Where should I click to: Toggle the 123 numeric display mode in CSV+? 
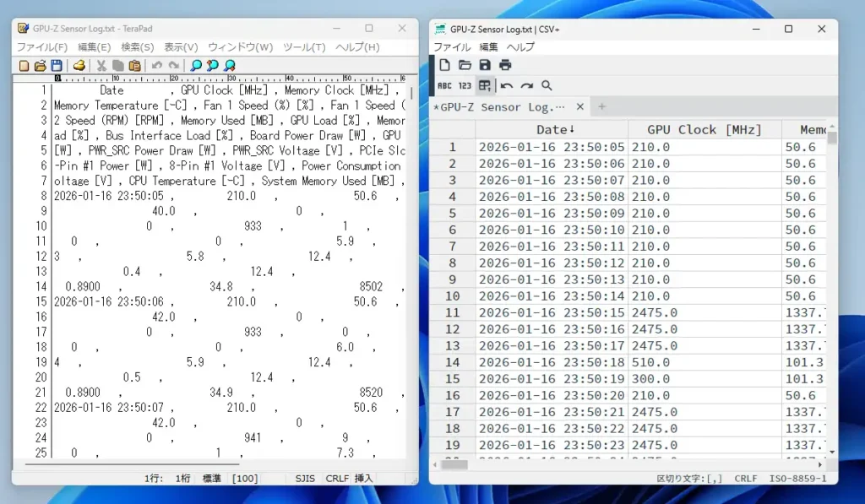tap(465, 85)
